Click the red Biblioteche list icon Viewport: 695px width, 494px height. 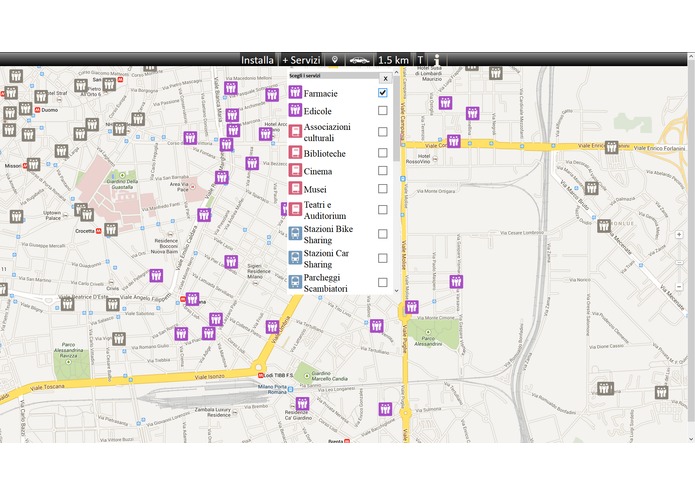tap(295, 152)
